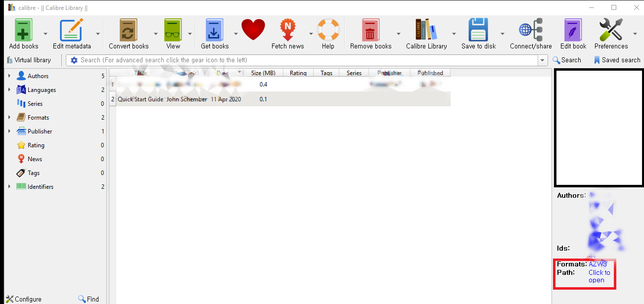Open the Help lifebuoy icon

coord(328,30)
